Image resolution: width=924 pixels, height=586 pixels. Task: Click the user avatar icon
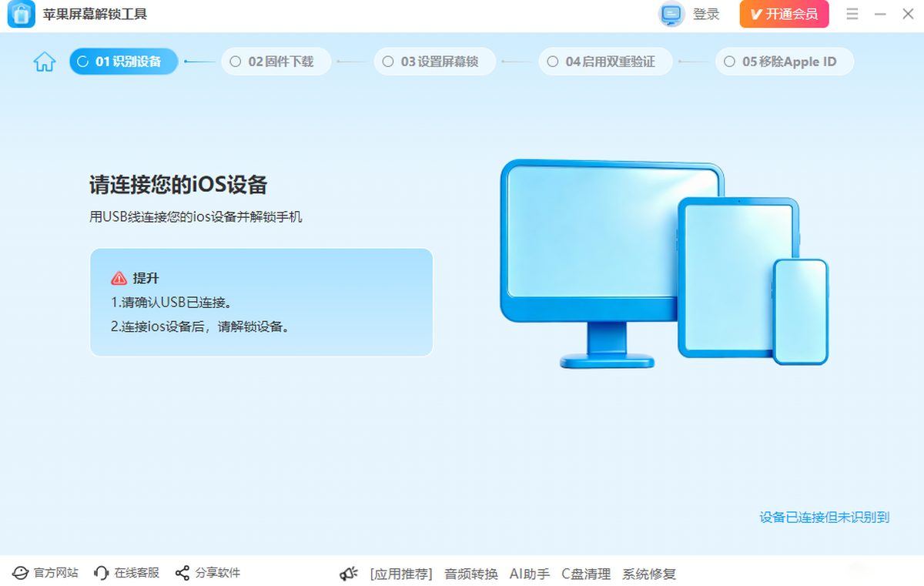point(671,14)
